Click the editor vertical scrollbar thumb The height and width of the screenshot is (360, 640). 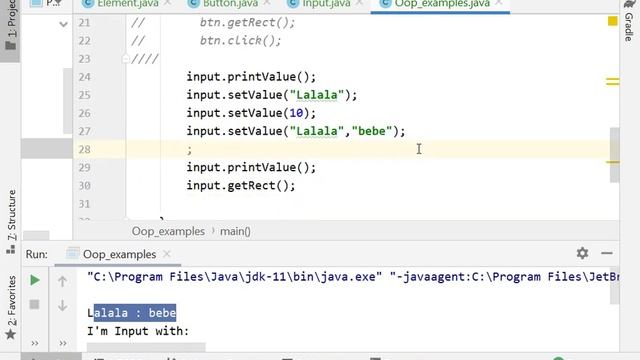(614, 155)
